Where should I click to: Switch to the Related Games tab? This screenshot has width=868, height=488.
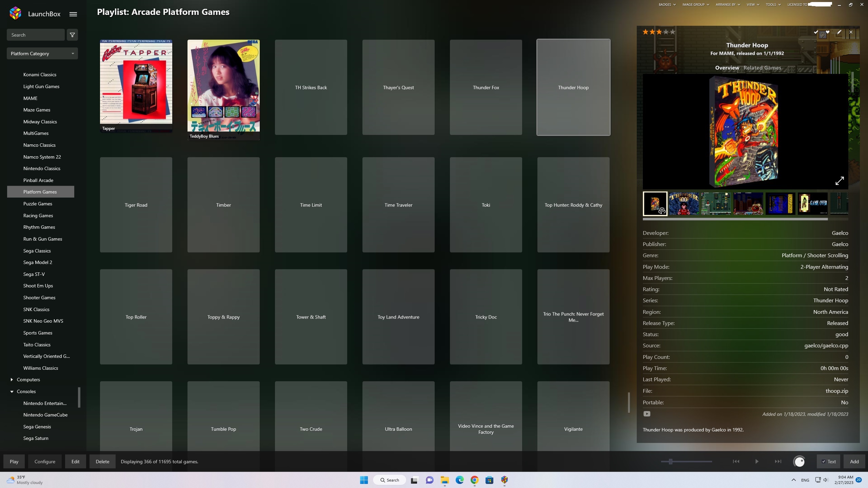pyautogui.click(x=762, y=68)
